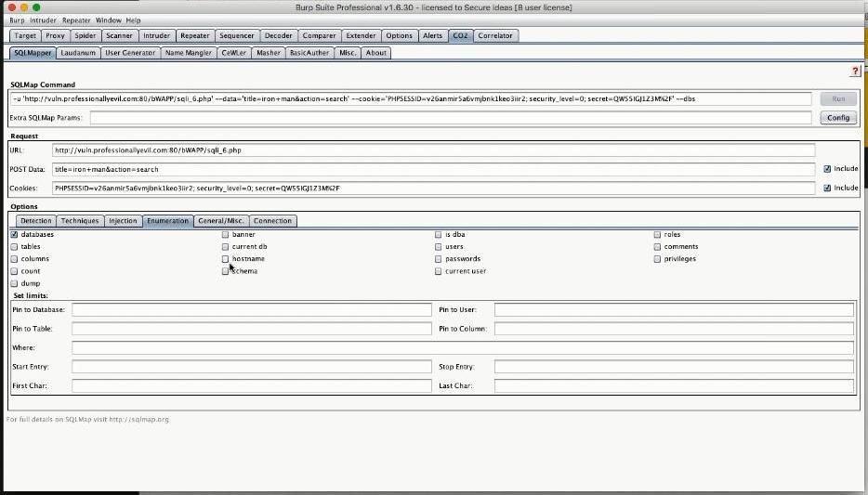
Task: Switch to the Options main tab
Action: click(399, 35)
